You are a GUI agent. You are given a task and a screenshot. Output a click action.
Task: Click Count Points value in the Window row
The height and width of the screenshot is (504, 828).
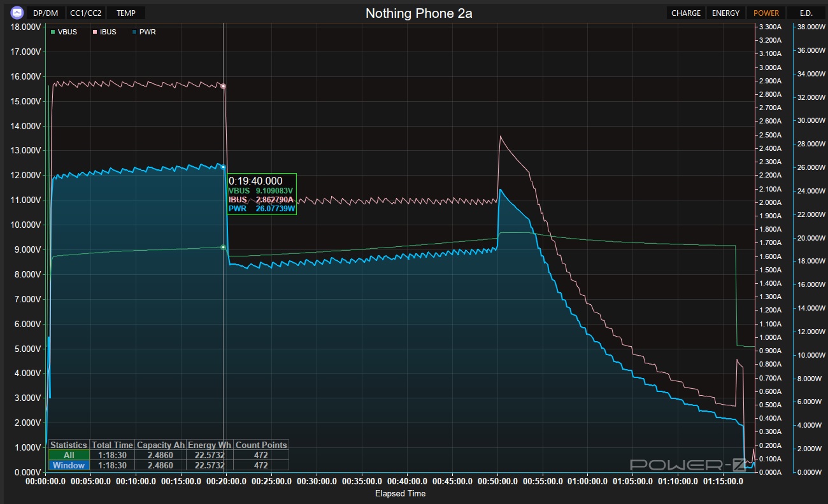261,465
